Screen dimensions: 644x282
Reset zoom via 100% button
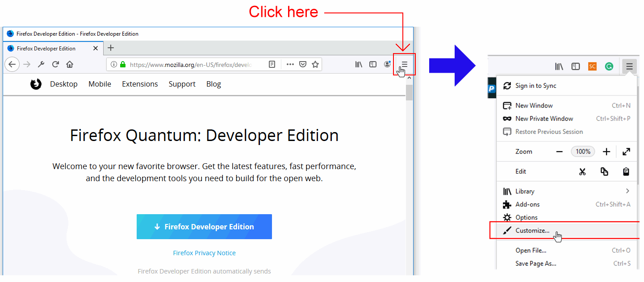pyautogui.click(x=583, y=152)
